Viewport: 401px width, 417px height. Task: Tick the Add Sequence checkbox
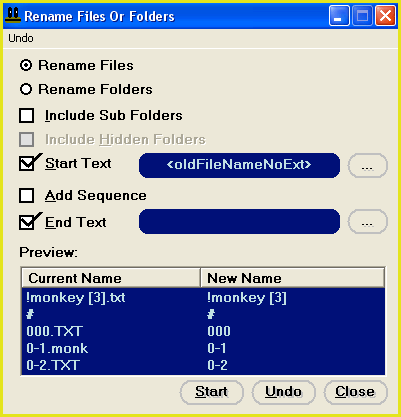tap(27, 196)
